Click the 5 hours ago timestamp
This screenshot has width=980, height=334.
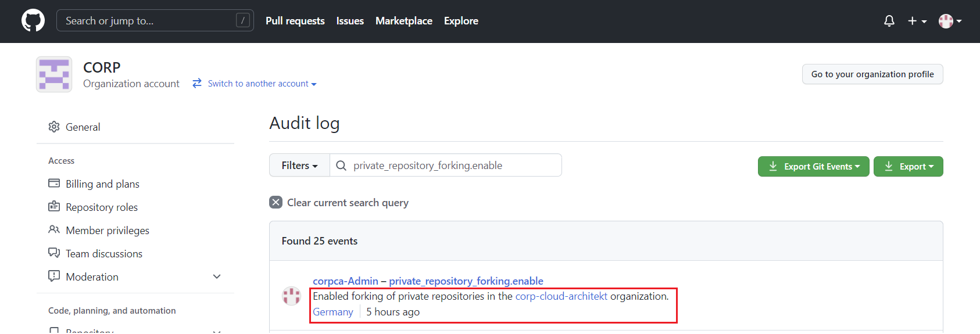(x=393, y=312)
